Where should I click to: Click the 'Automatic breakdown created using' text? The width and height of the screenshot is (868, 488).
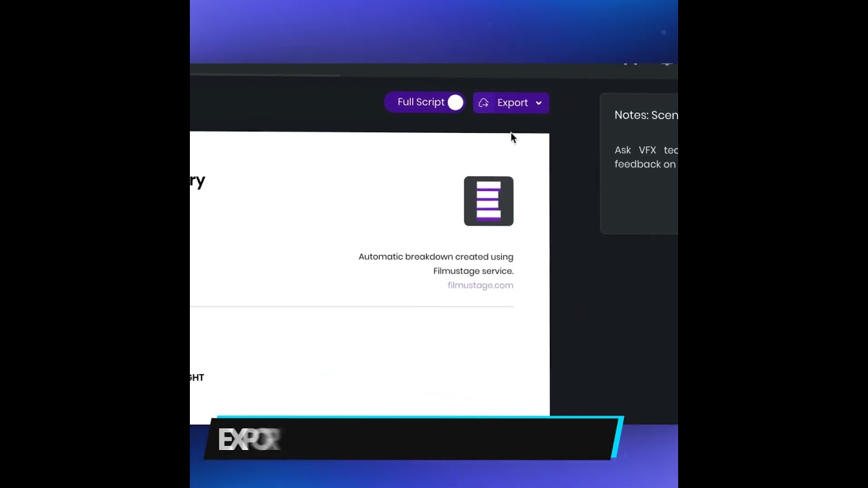coord(435,257)
